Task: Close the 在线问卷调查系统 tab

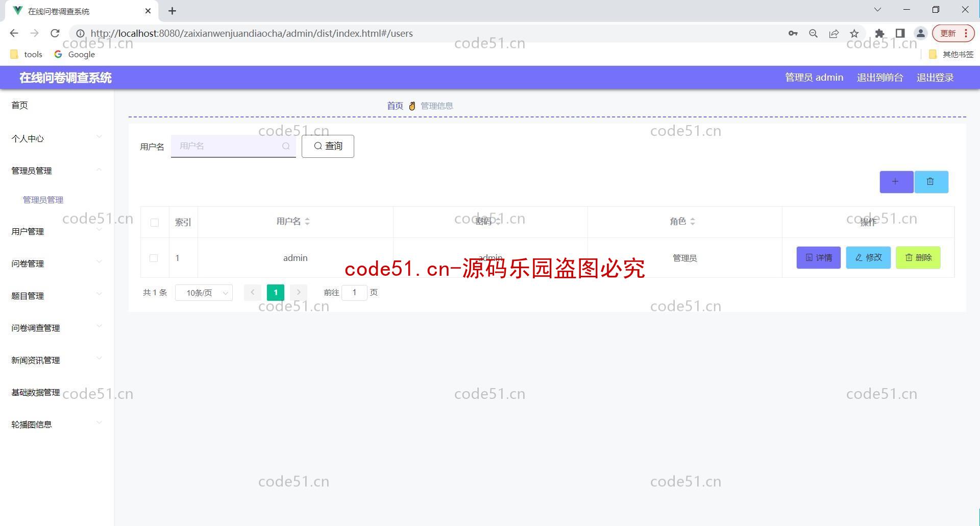Action: (x=148, y=11)
